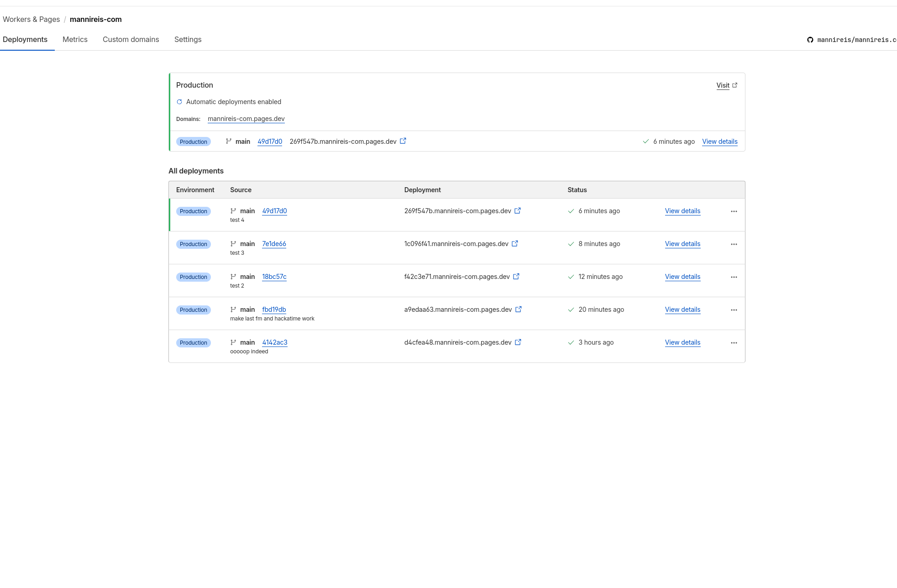Open more-actions menu for 7e1de66 deployment

[x=734, y=244]
